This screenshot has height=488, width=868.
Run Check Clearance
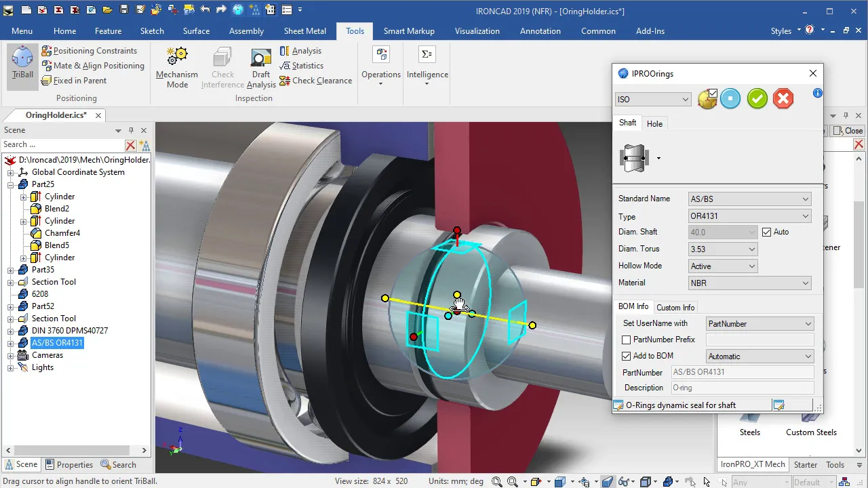[316, 81]
